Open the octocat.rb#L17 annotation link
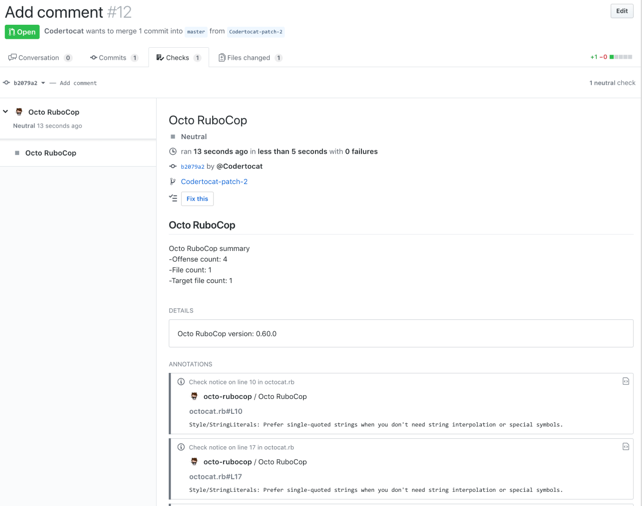Viewport: 642px width, 506px height. pyautogui.click(x=215, y=477)
